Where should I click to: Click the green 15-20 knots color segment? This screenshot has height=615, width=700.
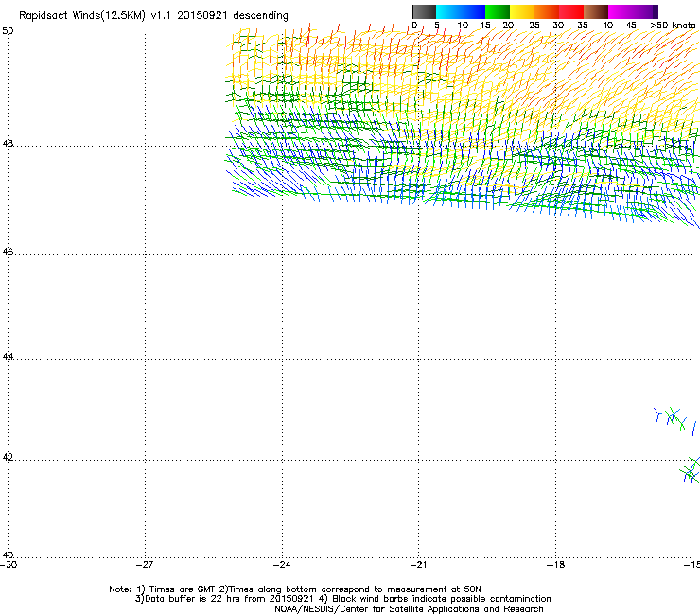(x=498, y=11)
